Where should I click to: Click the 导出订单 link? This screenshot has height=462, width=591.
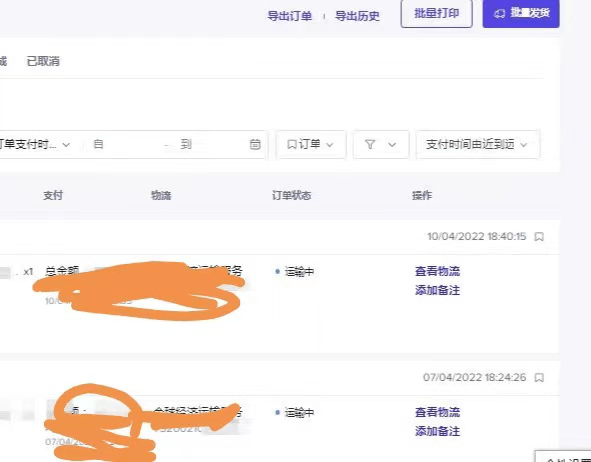(289, 16)
